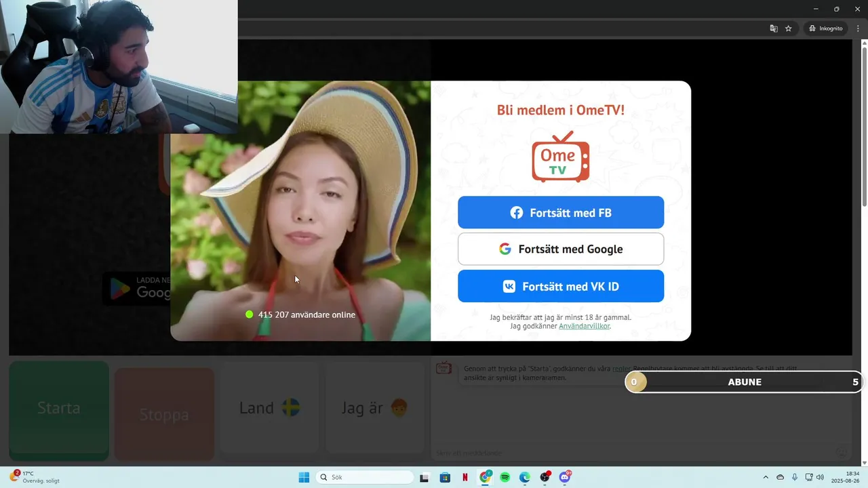Open the regler rules link in chat

pyautogui.click(x=621, y=369)
